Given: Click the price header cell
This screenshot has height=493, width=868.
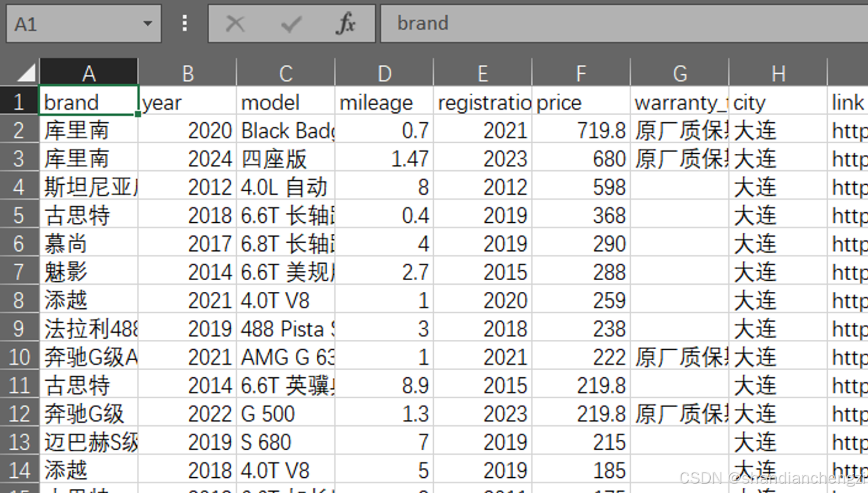Looking at the screenshot, I should (581, 102).
